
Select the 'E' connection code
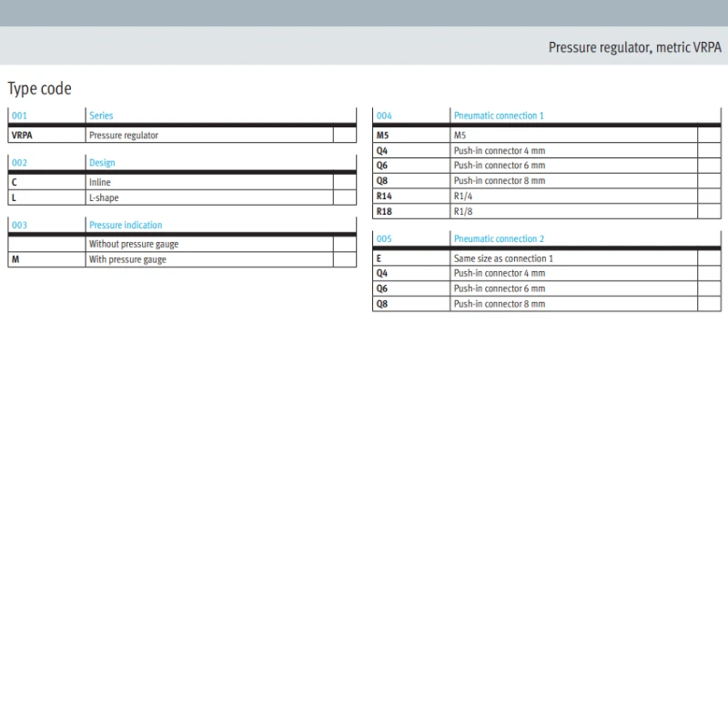379,258
